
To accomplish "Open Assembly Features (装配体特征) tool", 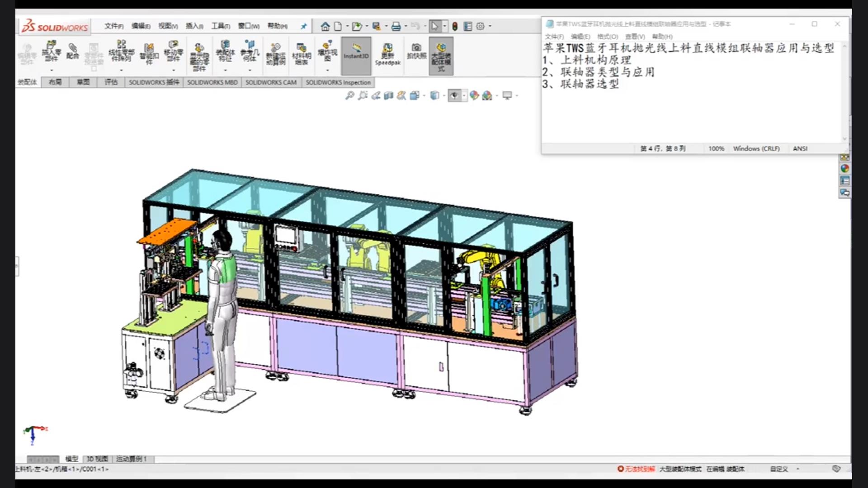I will [x=225, y=51].
